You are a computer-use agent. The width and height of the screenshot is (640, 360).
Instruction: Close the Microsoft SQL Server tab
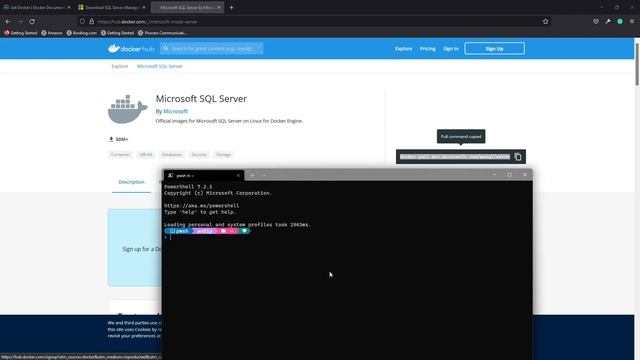point(219,7)
